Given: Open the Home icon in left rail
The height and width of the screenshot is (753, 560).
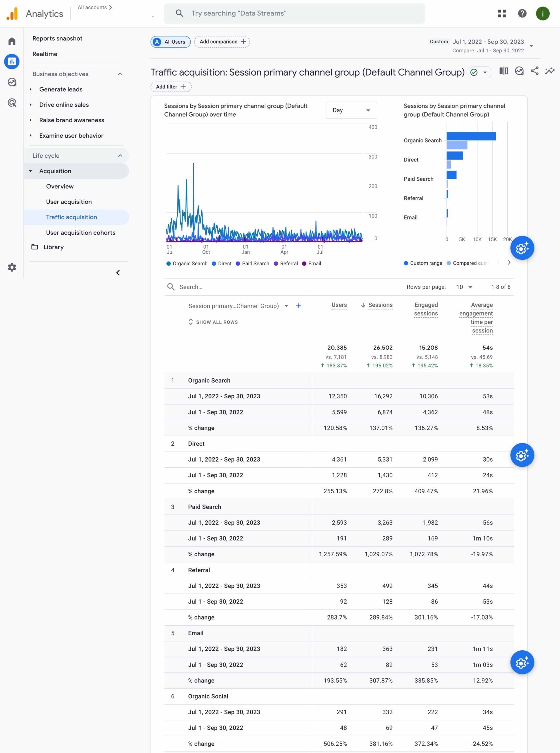Looking at the screenshot, I should pos(12,41).
